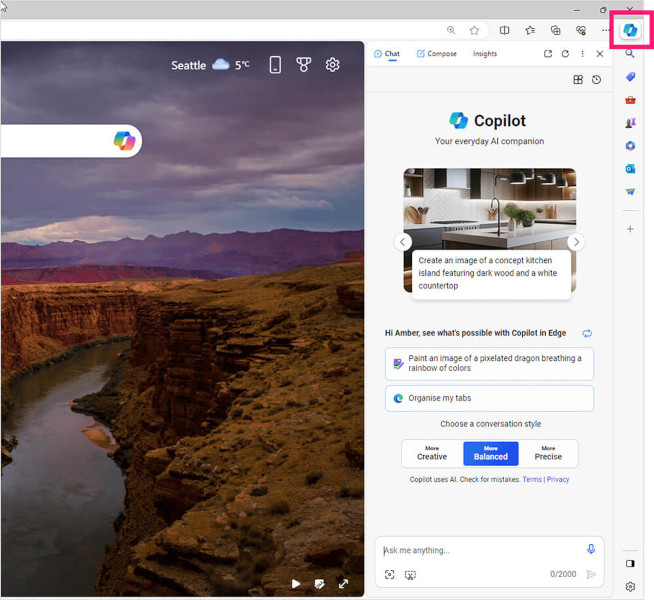Select More Creative conversation style
The image size is (654, 600).
coord(432,453)
